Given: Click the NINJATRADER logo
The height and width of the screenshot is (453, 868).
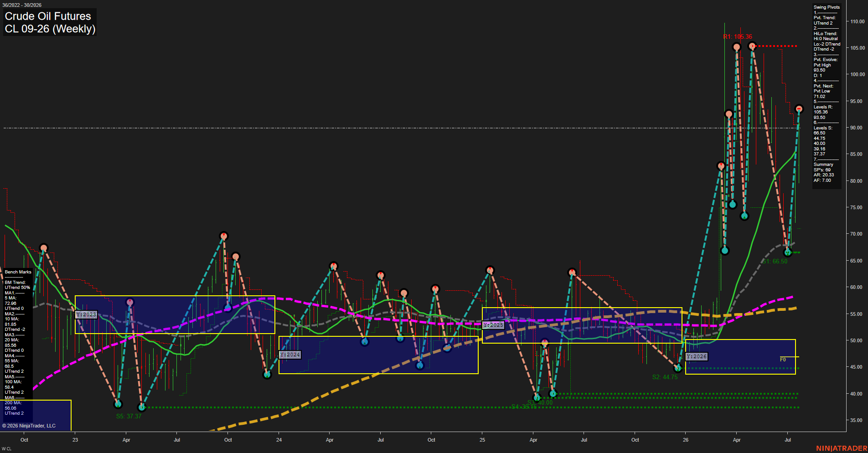Looking at the screenshot, I should click(x=842, y=448).
